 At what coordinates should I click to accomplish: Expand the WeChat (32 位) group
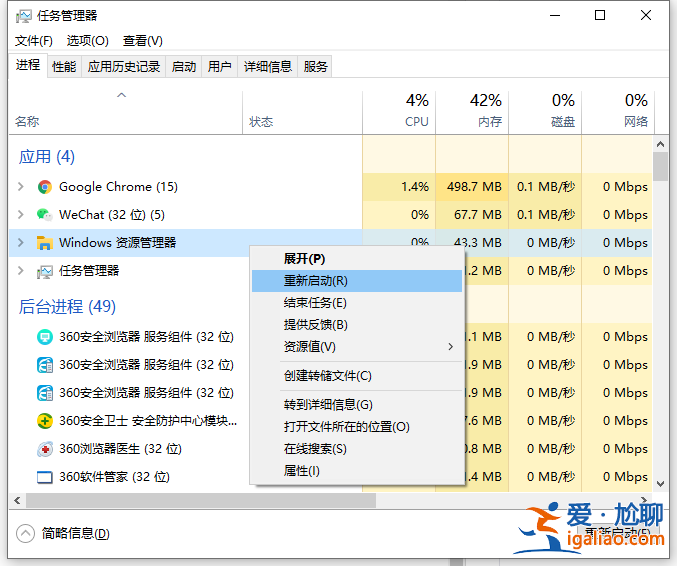(x=20, y=214)
